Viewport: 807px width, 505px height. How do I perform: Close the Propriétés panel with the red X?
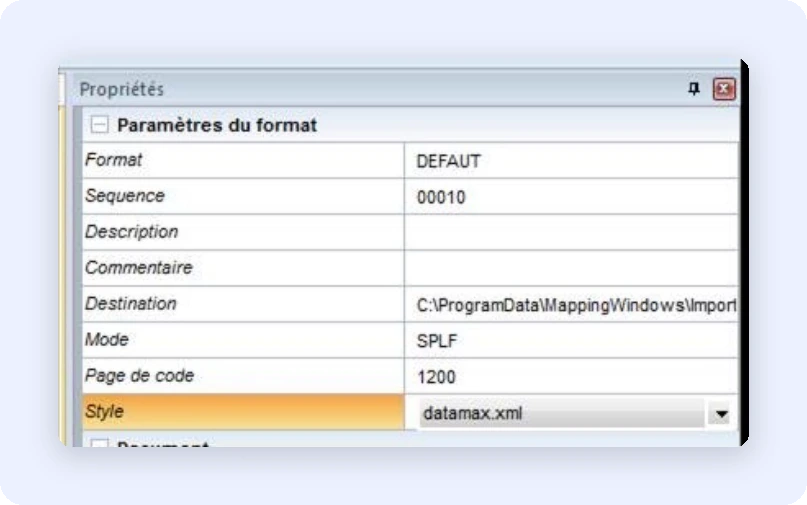(724, 89)
